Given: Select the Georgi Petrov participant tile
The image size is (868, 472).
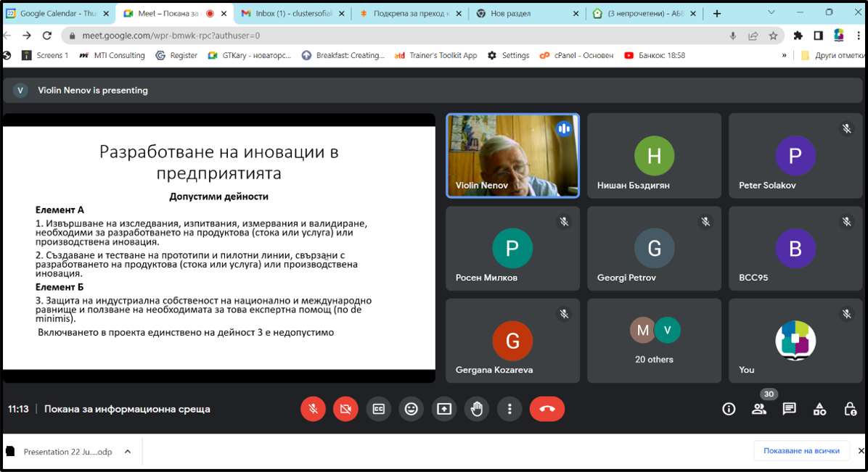Looking at the screenshot, I should point(655,249).
